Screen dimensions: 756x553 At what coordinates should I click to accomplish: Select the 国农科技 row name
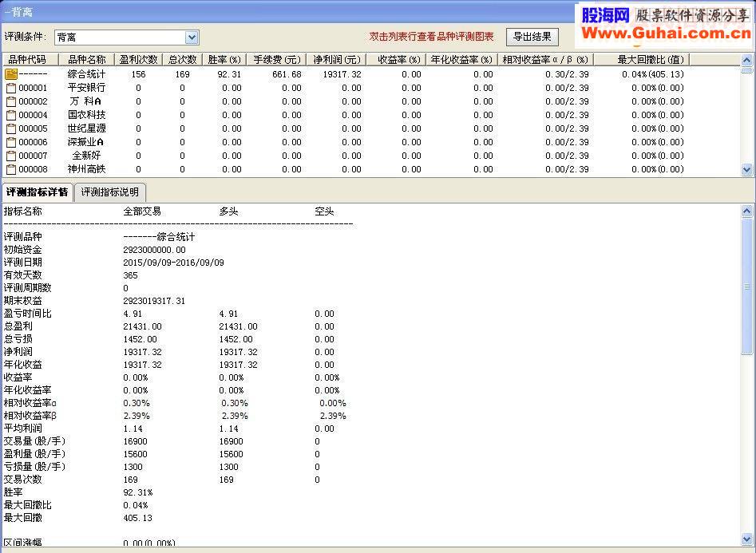click(x=86, y=115)
